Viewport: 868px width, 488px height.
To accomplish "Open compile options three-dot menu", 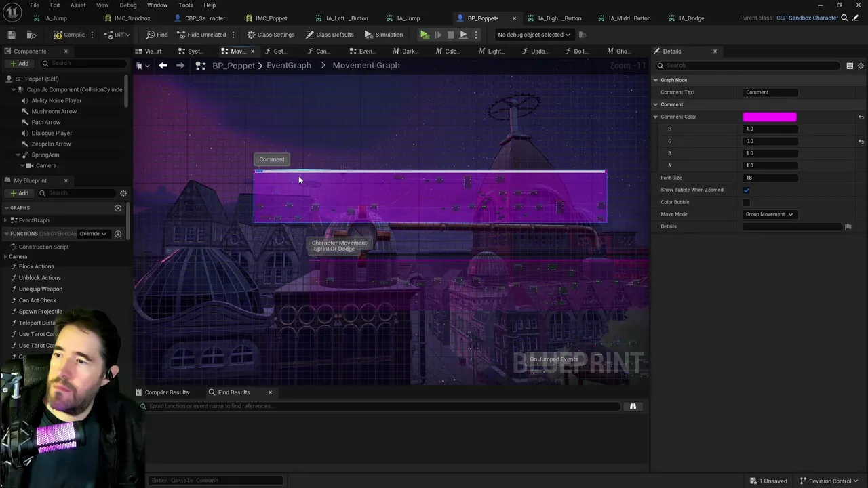I will click(94, 35).
